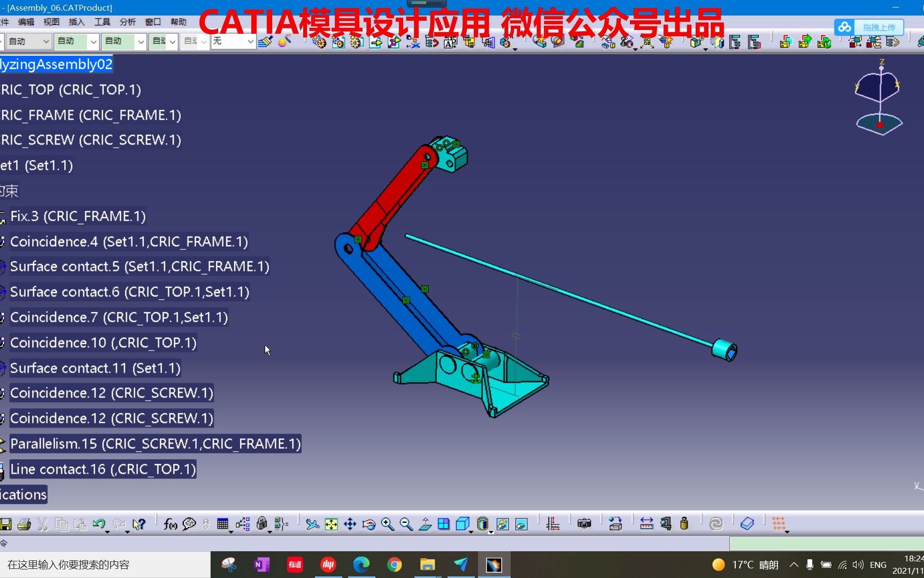Viewport: 924px width, 578px height.
Task: Select Surface contact.6 constraint
Action: pos(129,292)
